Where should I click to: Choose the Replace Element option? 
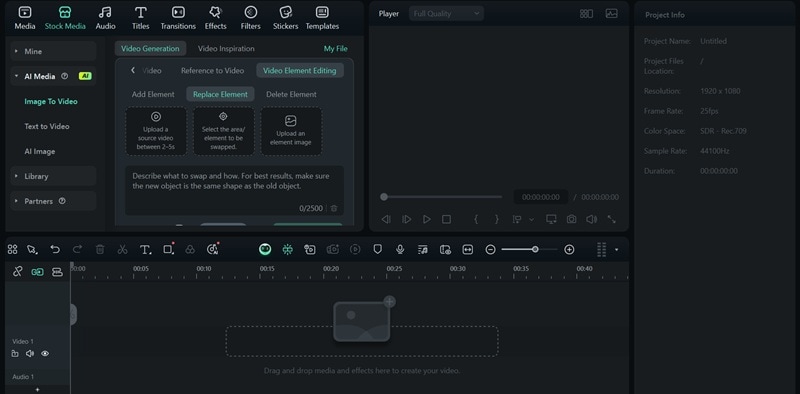pos(220,94)
